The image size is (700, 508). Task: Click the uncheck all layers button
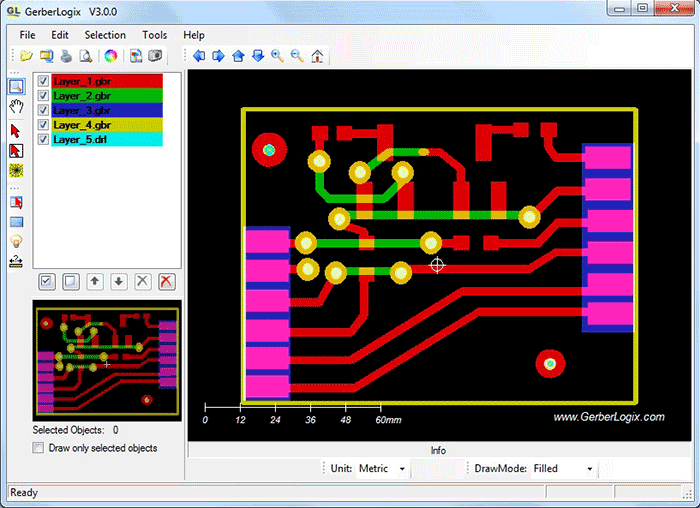71,282
